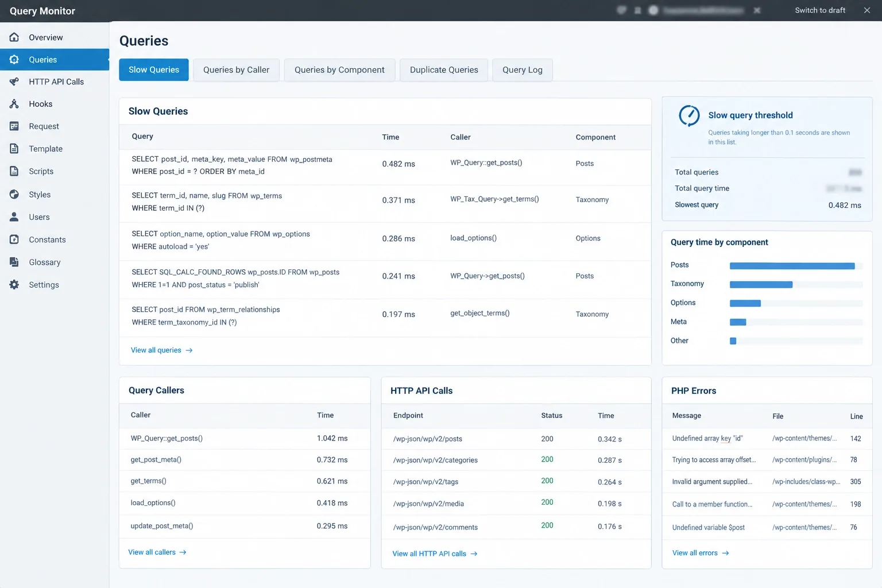The height and width of the screenshot is (588, 882).
Task: Close Query Monitor with the top-right X
Action: 867,10
